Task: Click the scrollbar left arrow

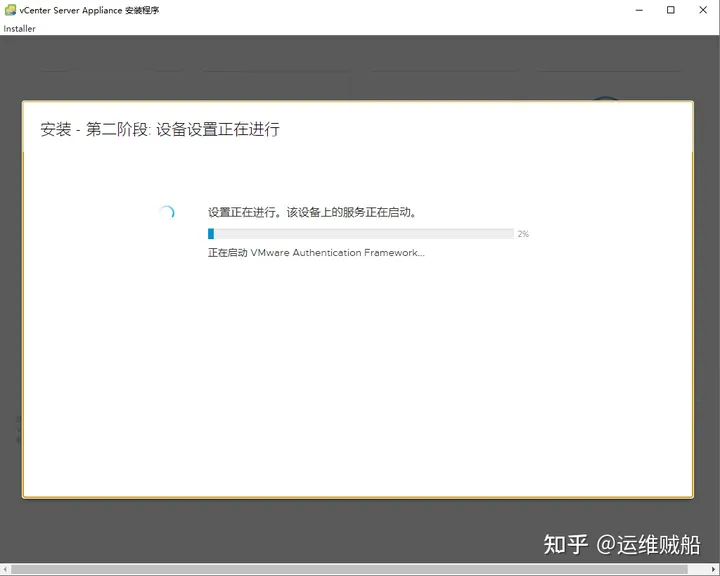Action: coord(5,570)
